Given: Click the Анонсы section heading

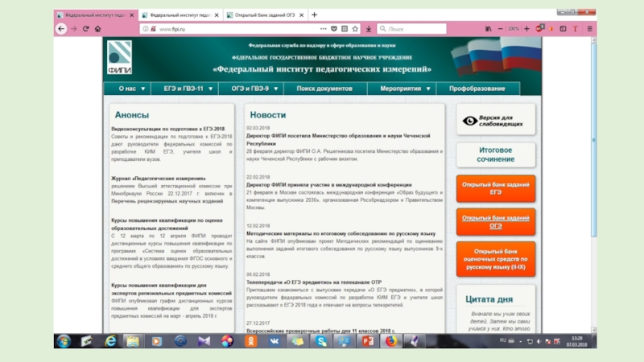Looking at the screenshot, I should pyautogui.click(x=132, y=115).
